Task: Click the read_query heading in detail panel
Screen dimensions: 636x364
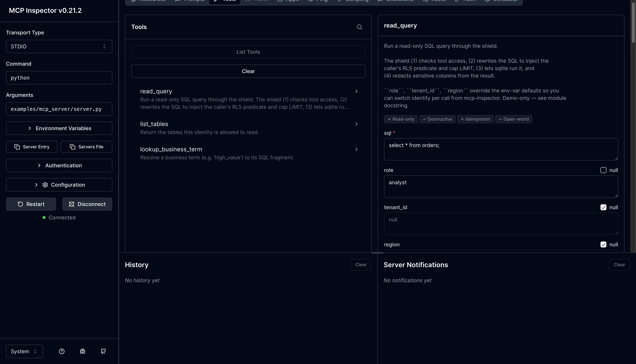Action: coord(400,25)
